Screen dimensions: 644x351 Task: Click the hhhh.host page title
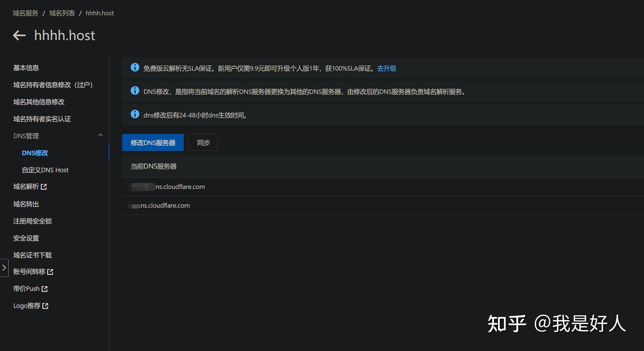[x=65, y=35]
